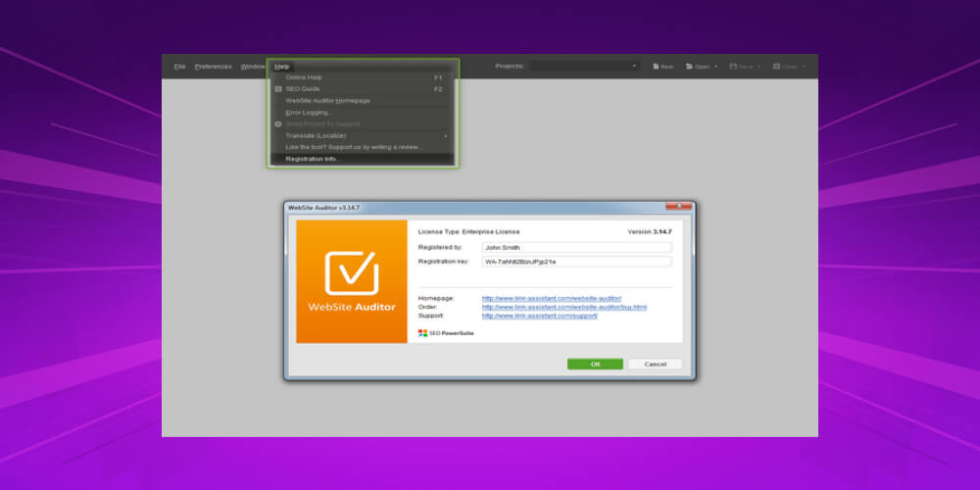The image size is (980, 490).
Task: Expand the Translate (Localize) submenu
Action: tap(363, 135)
